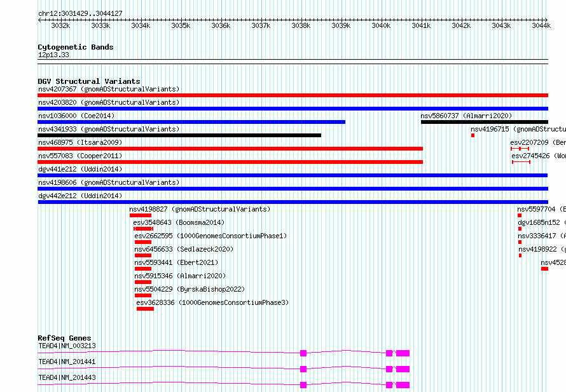Open the nsv5860737 (Almarri2020) label

(x=466, y=116)
